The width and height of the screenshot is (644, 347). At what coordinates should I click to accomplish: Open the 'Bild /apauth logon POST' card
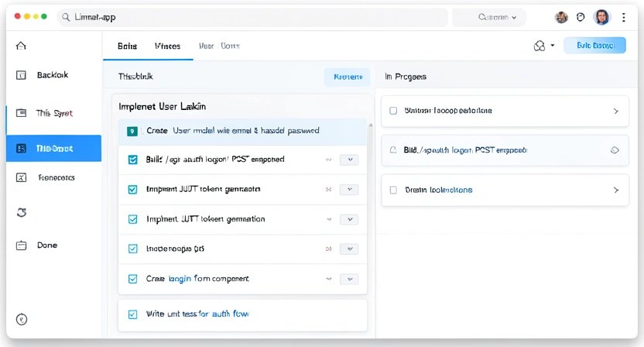[x=505, y=150]
